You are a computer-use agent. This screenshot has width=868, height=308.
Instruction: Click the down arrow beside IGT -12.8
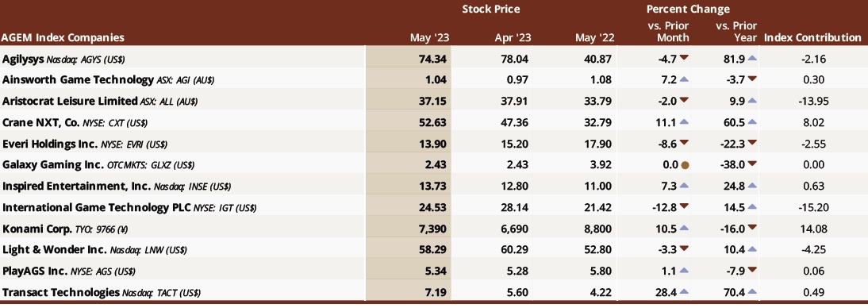point(685,206)
